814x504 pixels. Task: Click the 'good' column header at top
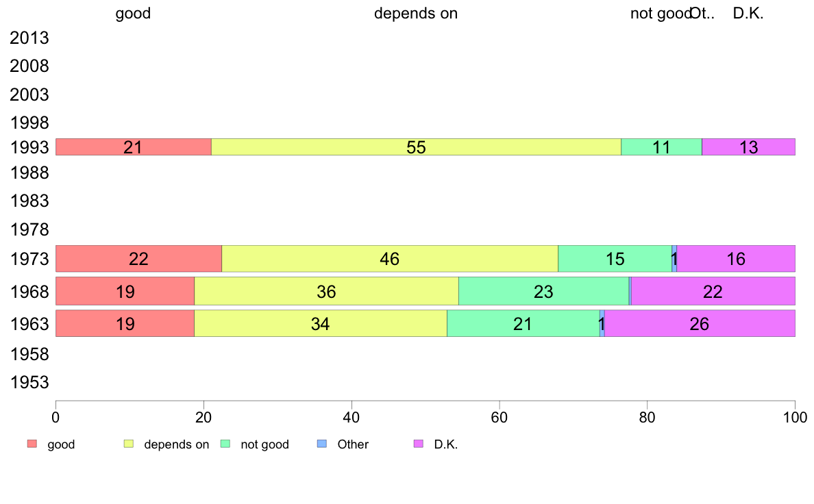click(133, 14)
